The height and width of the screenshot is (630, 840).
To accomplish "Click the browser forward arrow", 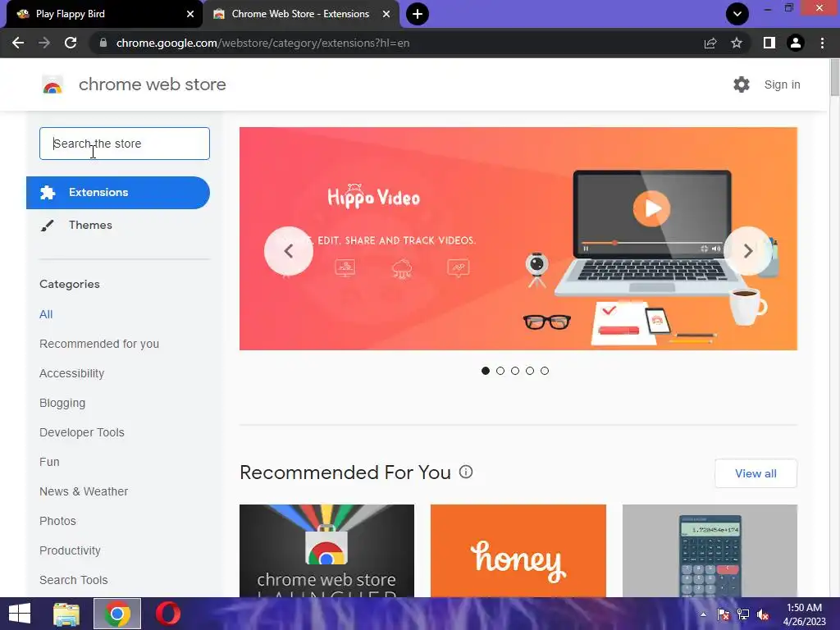I will pyautogui.click(x=44, y=43).
